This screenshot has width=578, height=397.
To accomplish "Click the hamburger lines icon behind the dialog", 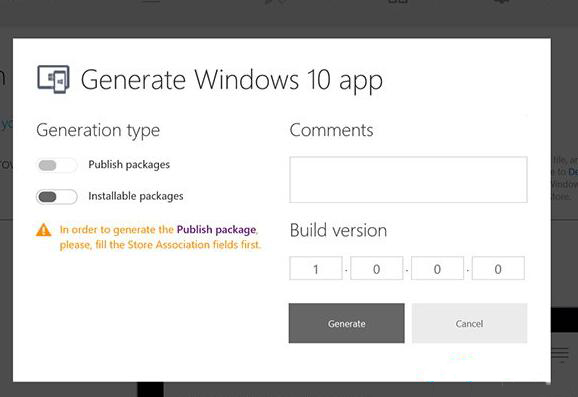I will [560, 354].
